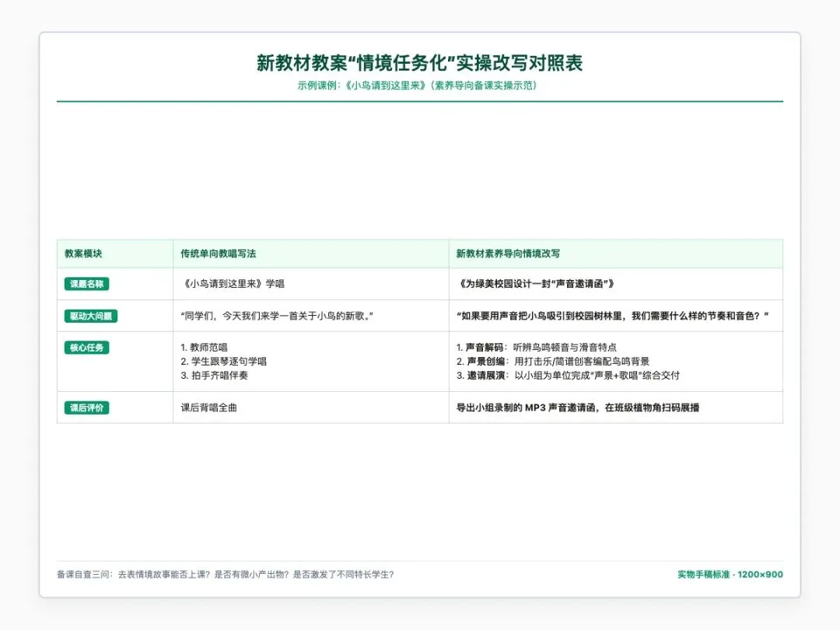Select cell 课后背唱全曲
This screenshot has width=840, height=630.
310,408
